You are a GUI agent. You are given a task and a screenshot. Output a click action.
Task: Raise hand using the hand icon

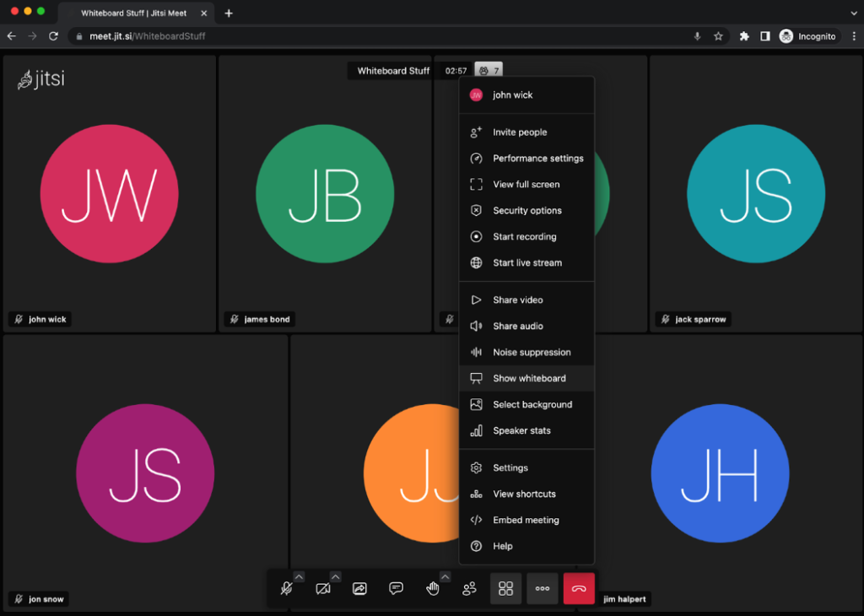click(432, 588)
